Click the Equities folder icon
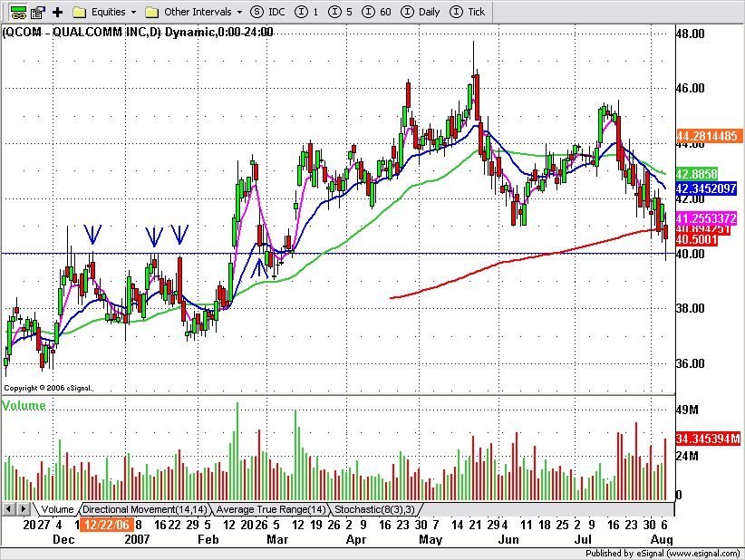This screenshot has height=560, width=745. (79, 12)
